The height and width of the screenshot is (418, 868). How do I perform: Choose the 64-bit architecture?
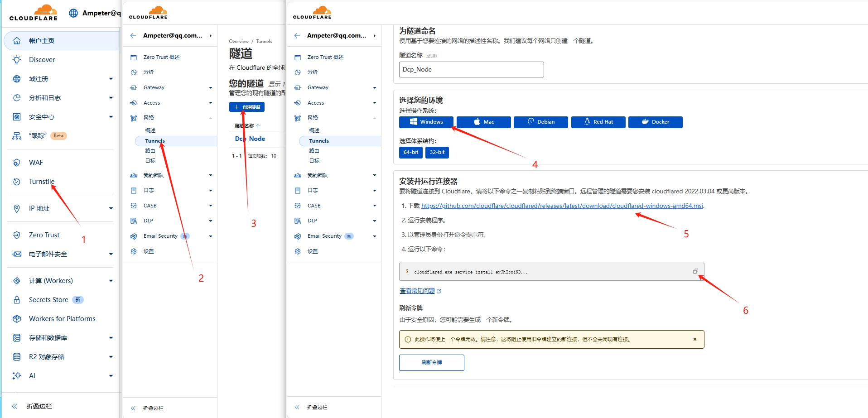click(411, 153)
